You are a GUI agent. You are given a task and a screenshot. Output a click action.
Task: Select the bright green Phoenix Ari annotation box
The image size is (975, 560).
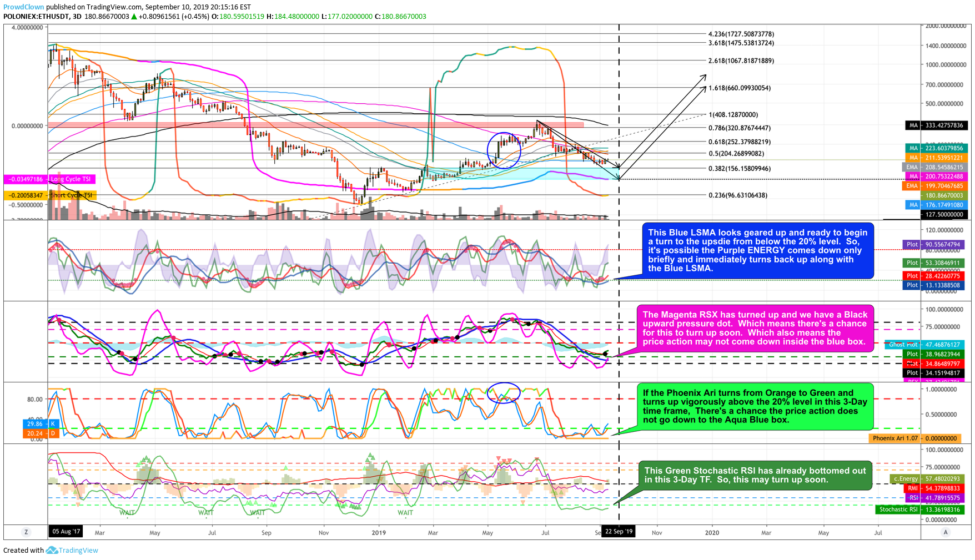pyautogui.click(x=755, y=406)
